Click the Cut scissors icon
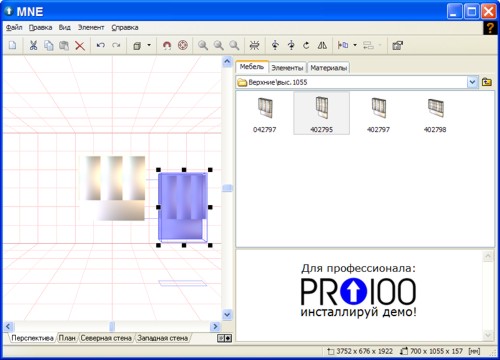This screenshot has width=500, height=360. coord(33,45)
